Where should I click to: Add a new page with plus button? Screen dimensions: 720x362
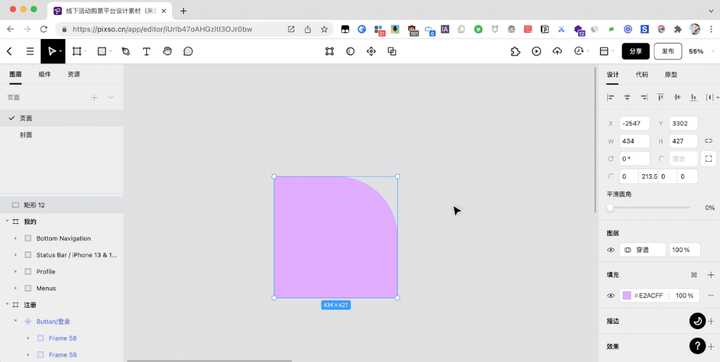coord(94,97)
